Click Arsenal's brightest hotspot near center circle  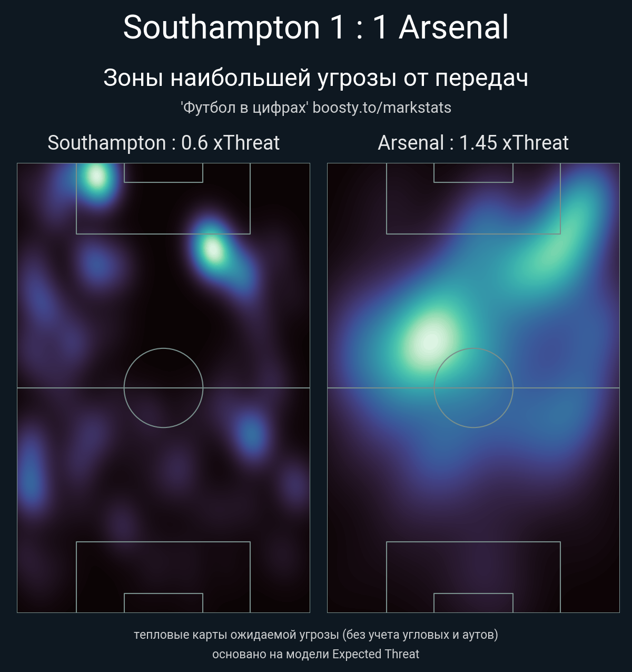point(429,340)
